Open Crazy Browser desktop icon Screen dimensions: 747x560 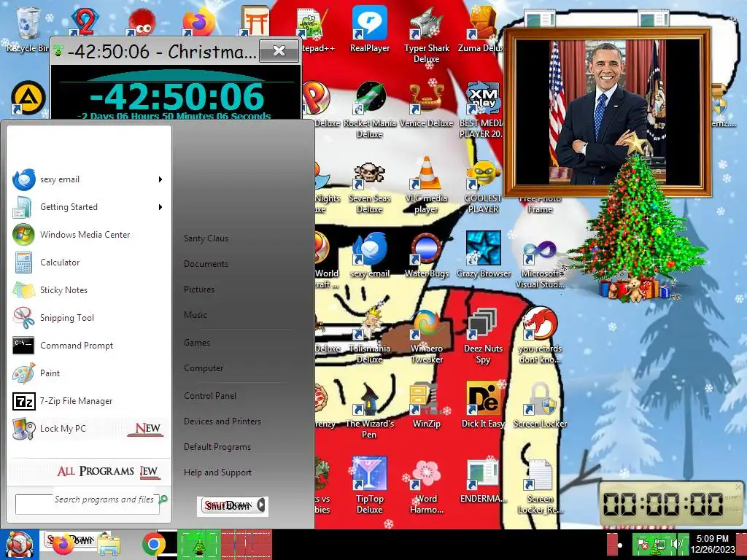(483, 254)
